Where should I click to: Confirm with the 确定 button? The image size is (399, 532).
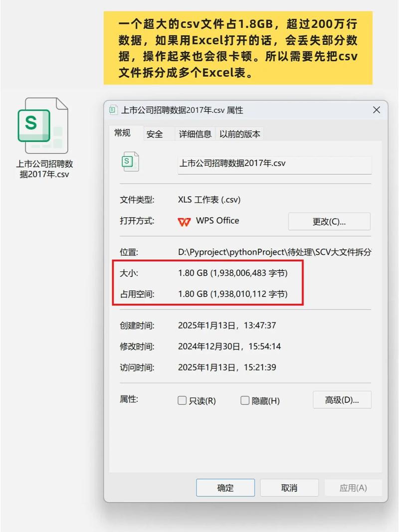(x=225, y=488)
